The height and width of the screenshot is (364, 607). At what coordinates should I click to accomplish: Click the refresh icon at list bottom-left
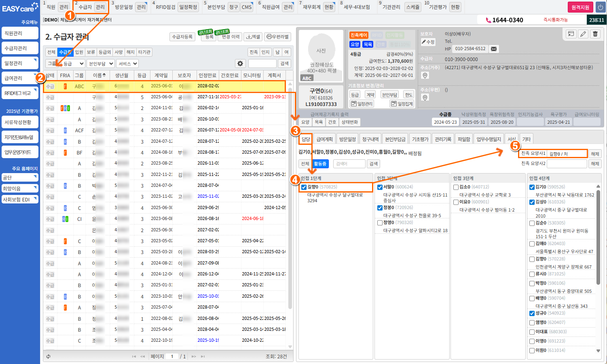coord(49,356)
